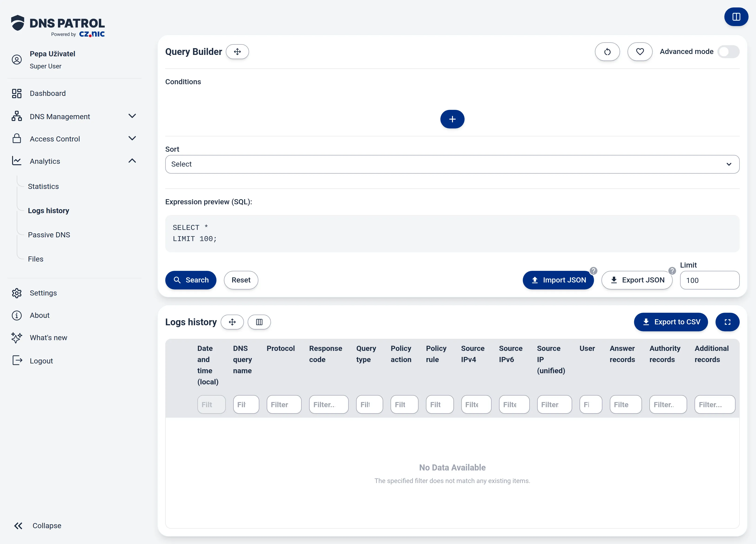756x544 pixels.
Task: Open the column visibility selector icon
Action: tap(259, 322)
